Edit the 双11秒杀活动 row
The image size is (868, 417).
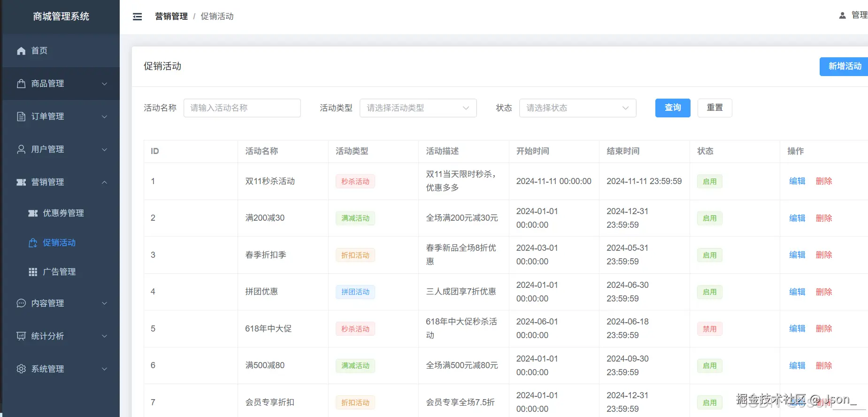[797, 181]
